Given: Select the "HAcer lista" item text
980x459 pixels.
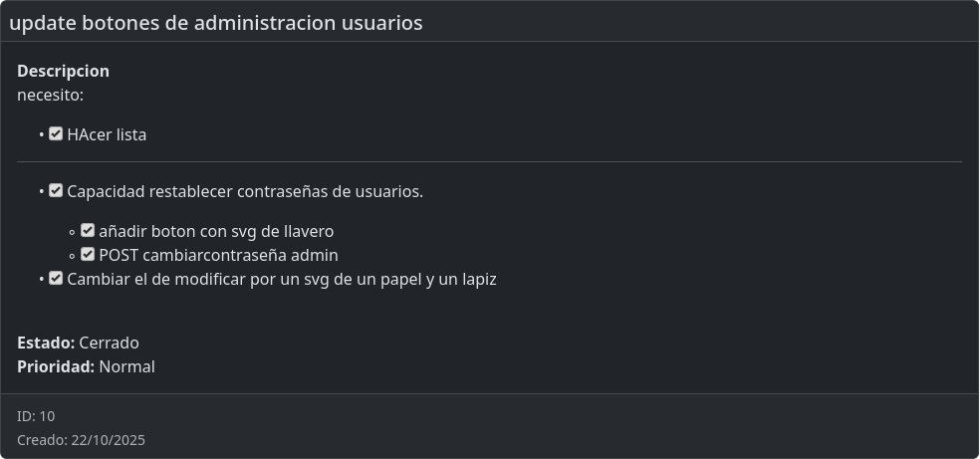Looking at the screenshot, I should 107,134.
